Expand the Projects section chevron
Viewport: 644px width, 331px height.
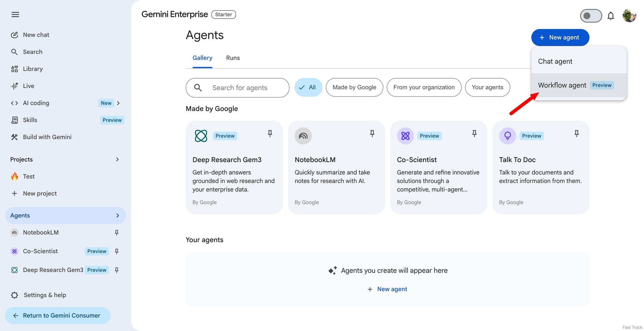tap(117, 159)
